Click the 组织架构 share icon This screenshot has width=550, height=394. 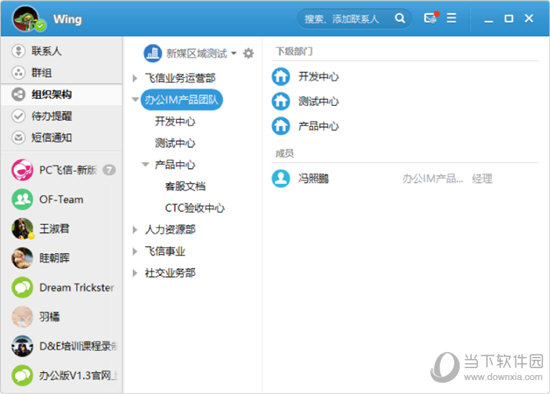tap(18, 94)
